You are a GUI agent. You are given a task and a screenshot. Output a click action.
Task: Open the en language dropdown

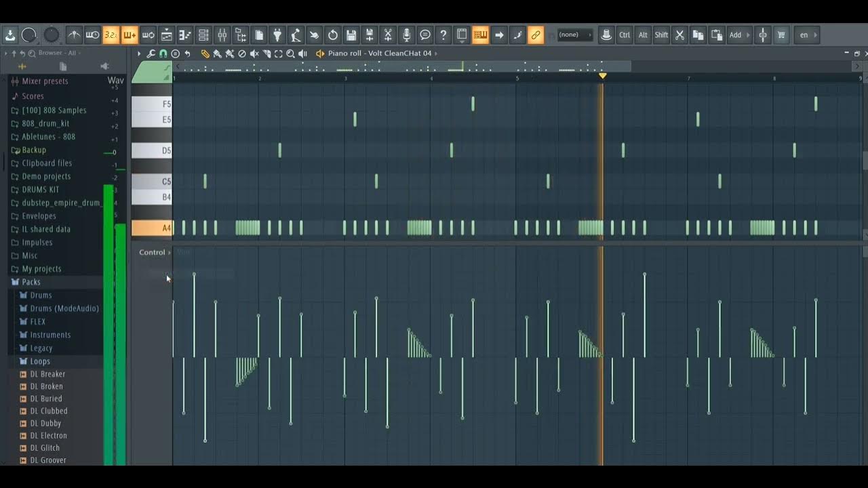click(x=807, y=35)
